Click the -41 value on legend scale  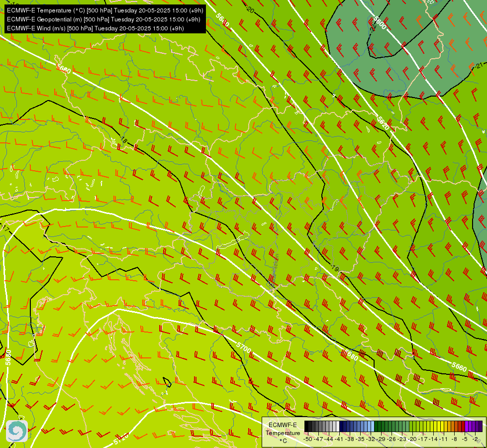click(x=339, y=440)
